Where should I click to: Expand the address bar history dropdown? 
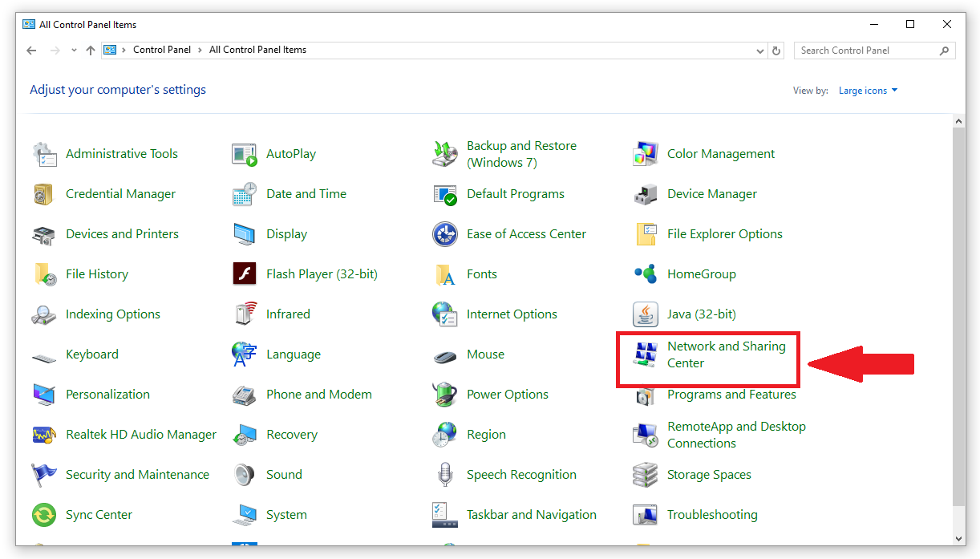point(760,51)
